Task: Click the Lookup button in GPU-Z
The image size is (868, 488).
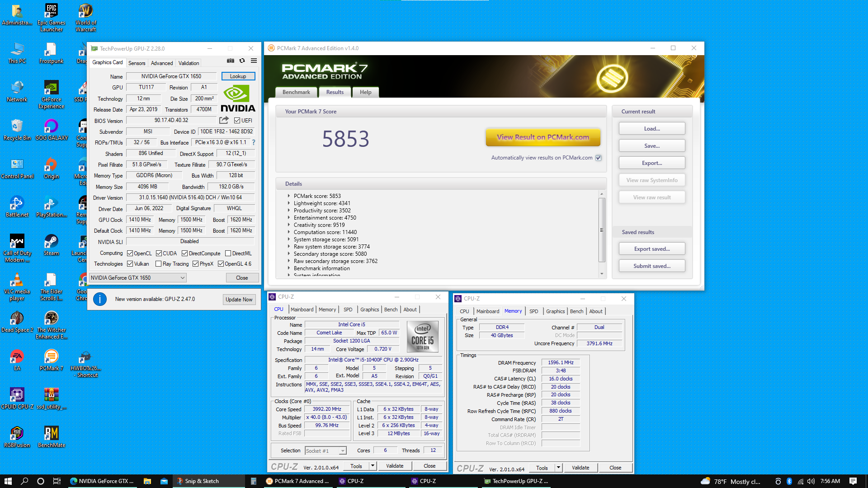Action: tap(238, 76)
